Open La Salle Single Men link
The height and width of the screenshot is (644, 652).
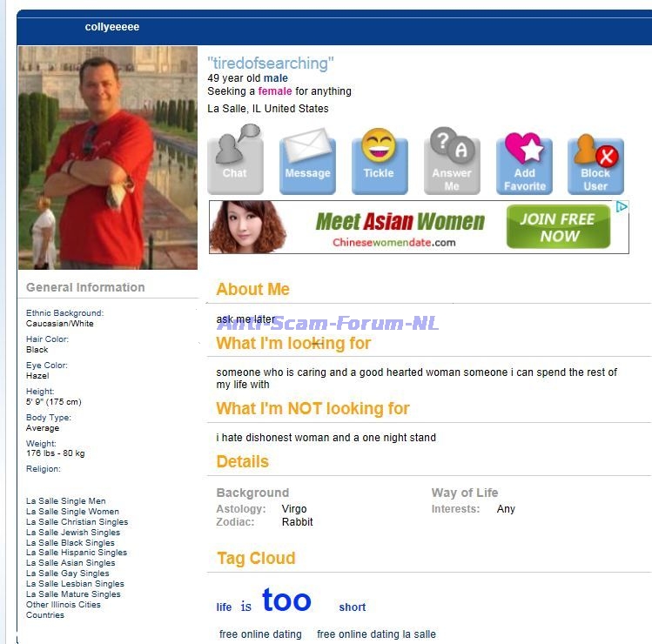click(65, 501)
